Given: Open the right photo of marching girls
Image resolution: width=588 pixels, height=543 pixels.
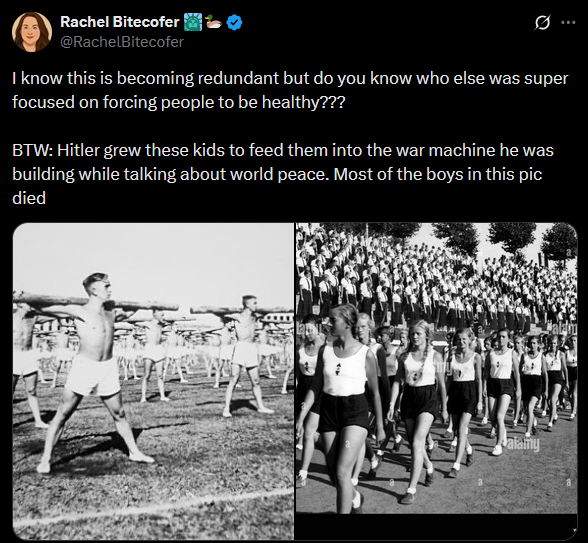Looking at the screenshot, I should (x=436, y=368).
